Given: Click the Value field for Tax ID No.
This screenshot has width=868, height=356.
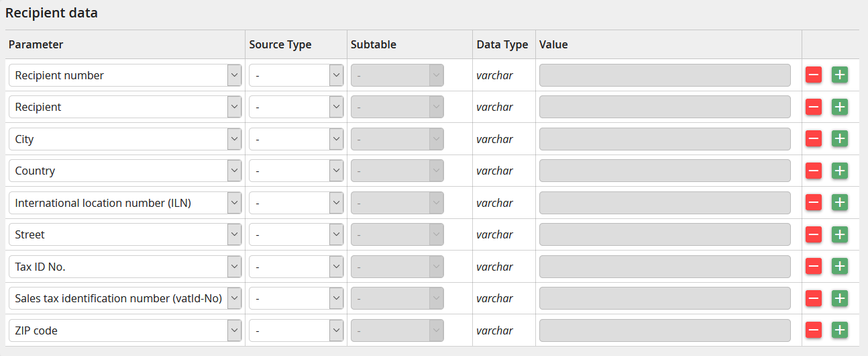Looking at the screenshot, I should pos(665,267).
